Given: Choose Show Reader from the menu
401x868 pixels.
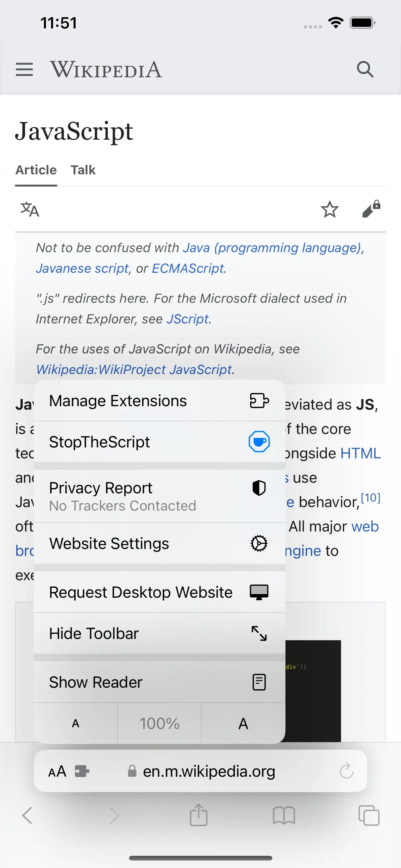Looking at the screenshot, I should (160, 682).
